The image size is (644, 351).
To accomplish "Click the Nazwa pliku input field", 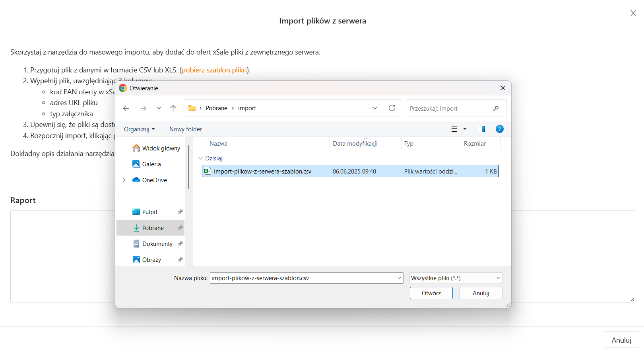I will [x=302, y=278].
